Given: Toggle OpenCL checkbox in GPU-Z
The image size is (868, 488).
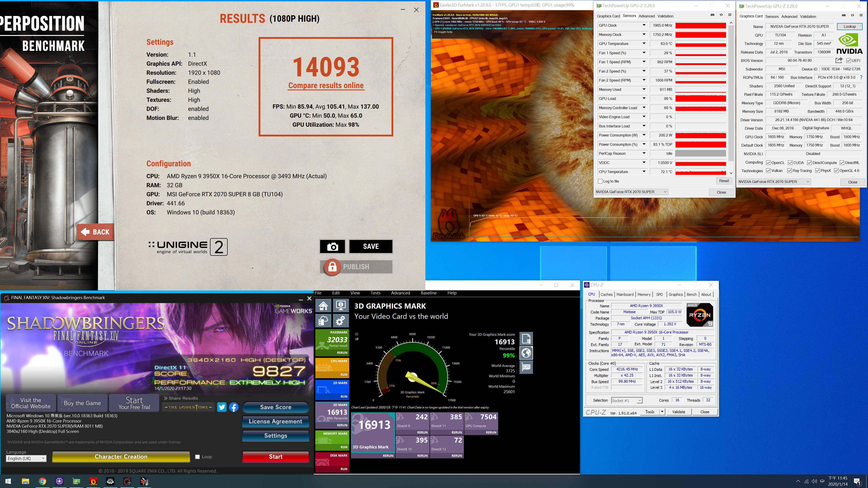Looking at the screenshot, I should 768,163.
